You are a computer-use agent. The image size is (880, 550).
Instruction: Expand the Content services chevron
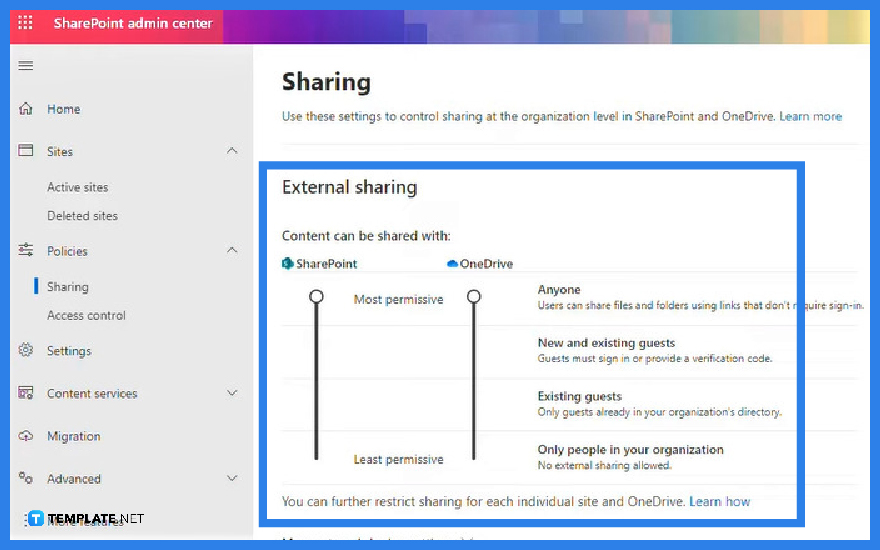232,393
